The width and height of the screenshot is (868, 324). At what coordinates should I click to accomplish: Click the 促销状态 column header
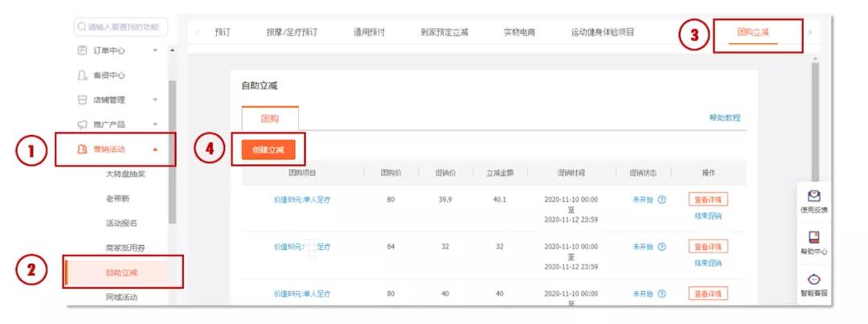(x=643, y=173)
